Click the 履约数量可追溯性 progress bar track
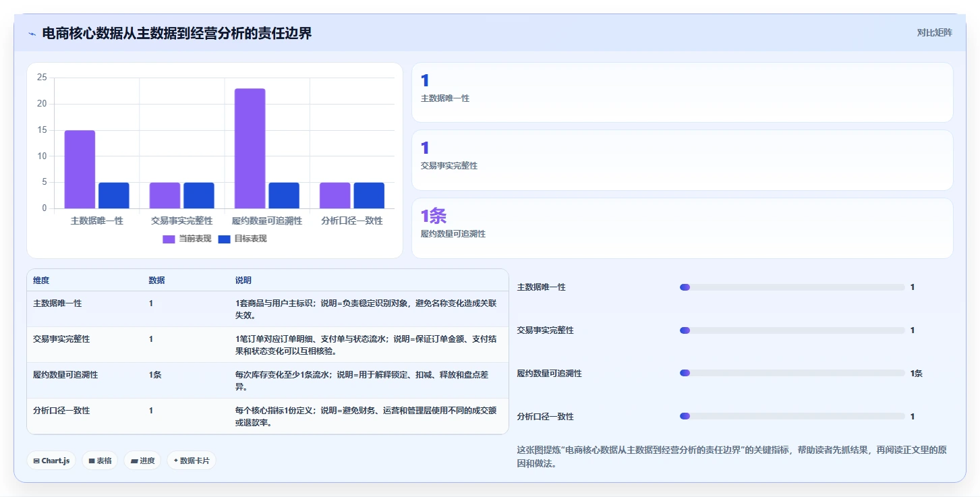Viewport: 980px width, 497px height. pos(792,373)
